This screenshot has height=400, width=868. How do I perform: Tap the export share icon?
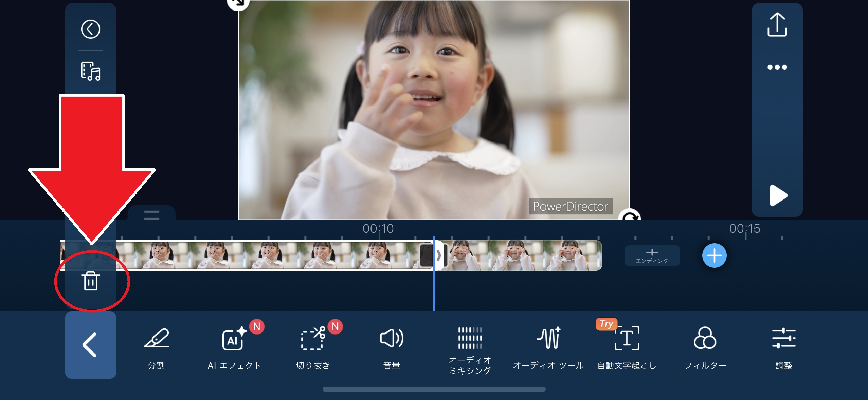coord(777,25)
